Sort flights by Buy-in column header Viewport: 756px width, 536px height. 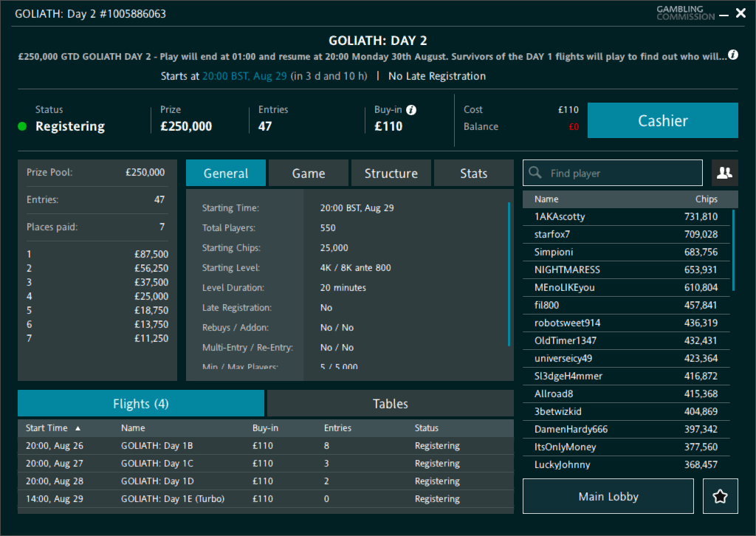point(265,428)
